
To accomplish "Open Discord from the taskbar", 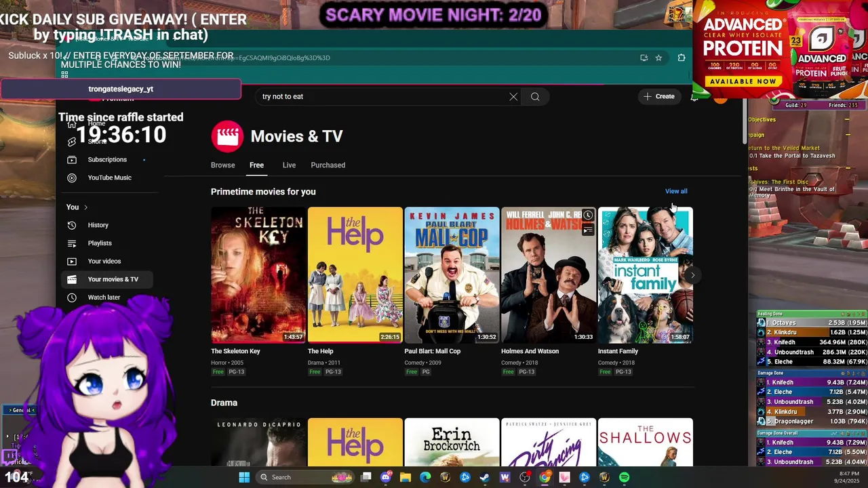I will click(386, 477).
